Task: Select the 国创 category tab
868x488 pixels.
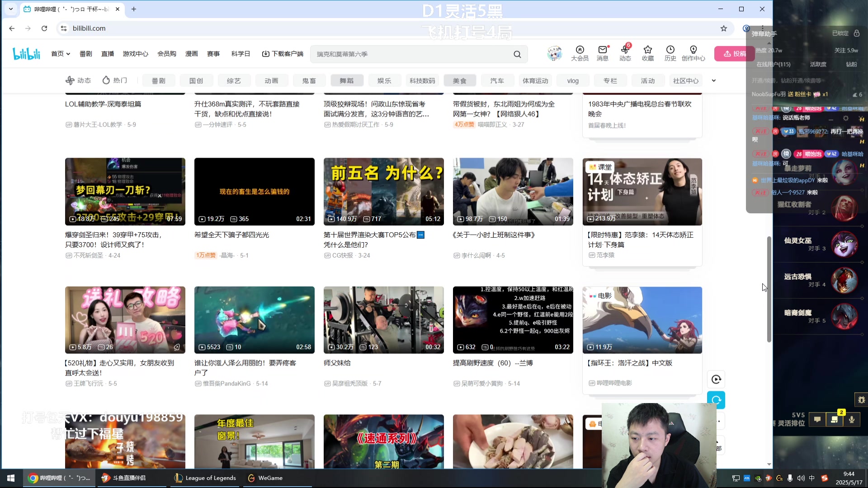Action: (196, 80)
